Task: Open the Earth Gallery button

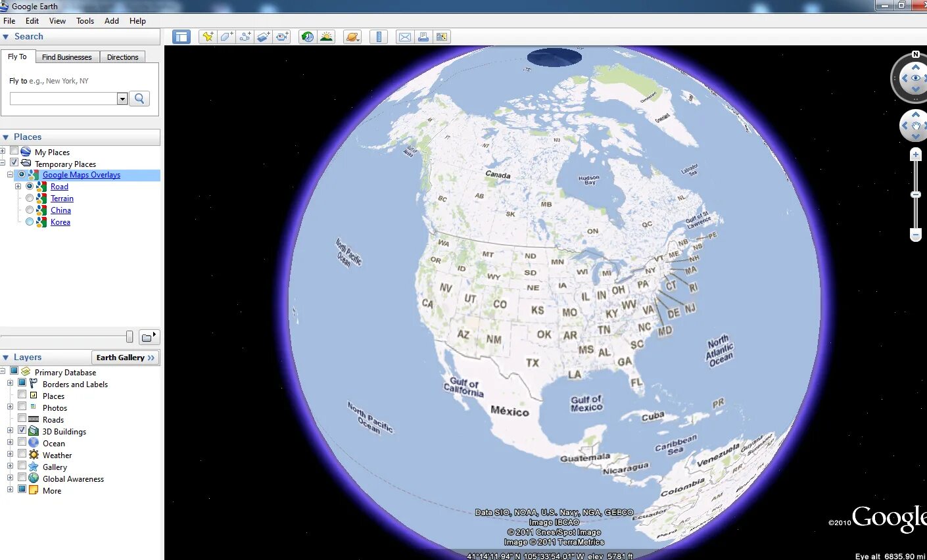Action: coord(125,358)
